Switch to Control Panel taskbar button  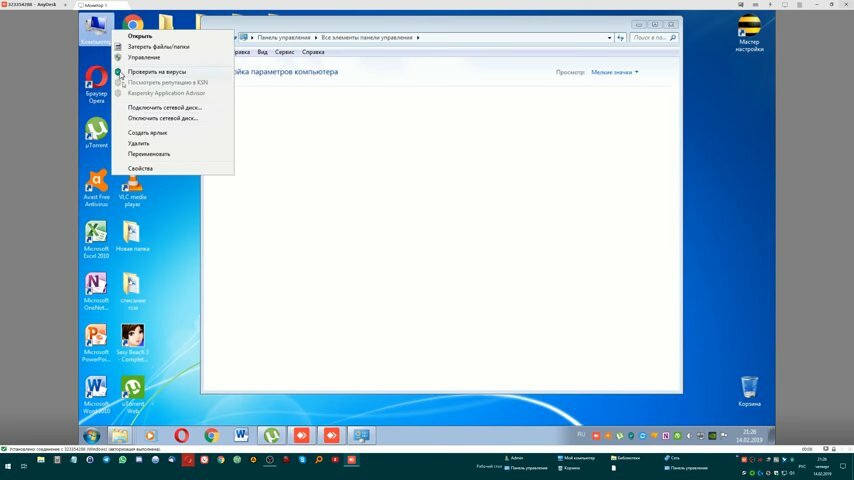[361, 435]
